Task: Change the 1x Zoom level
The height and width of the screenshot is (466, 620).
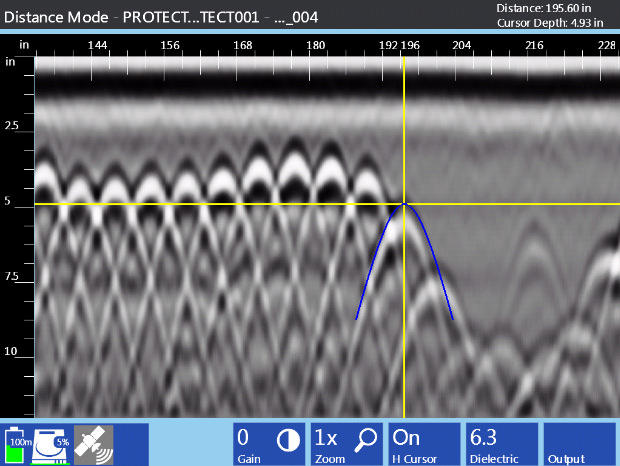Action: pyautogui.click(x=327, y=438)
